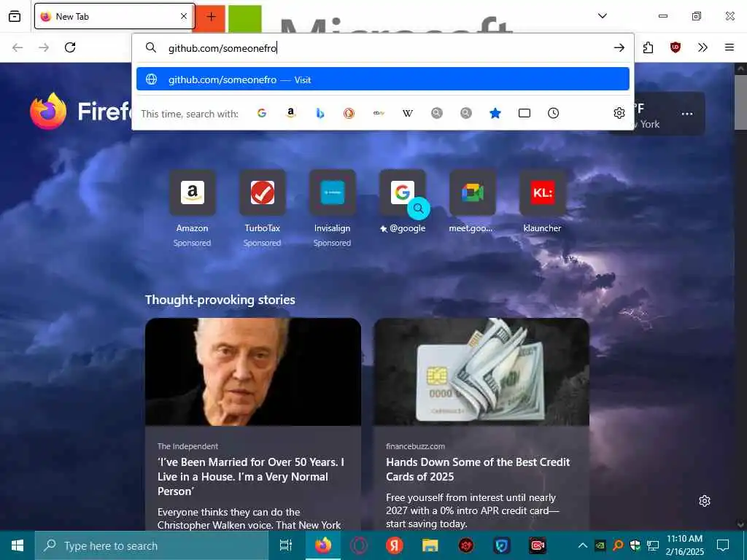Search this time with Amazon
747x560 pixels.
[x=290, y=113]
